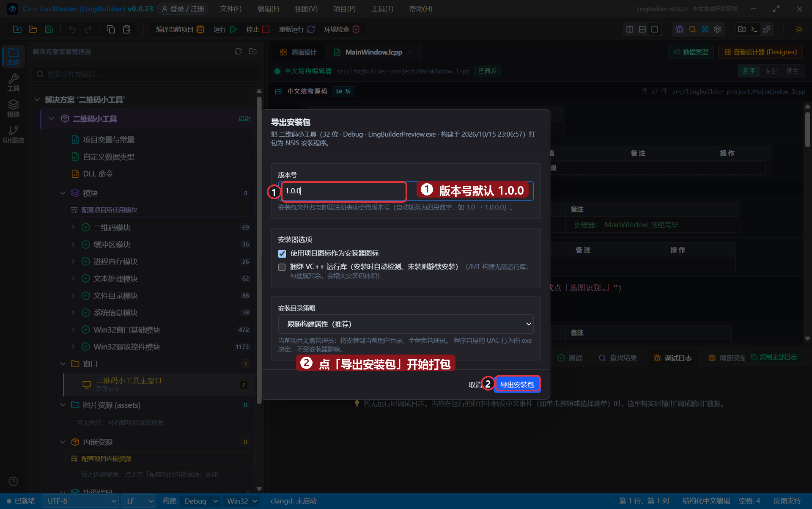Open Win32 platform dropdown

click(x=242, y=501)
